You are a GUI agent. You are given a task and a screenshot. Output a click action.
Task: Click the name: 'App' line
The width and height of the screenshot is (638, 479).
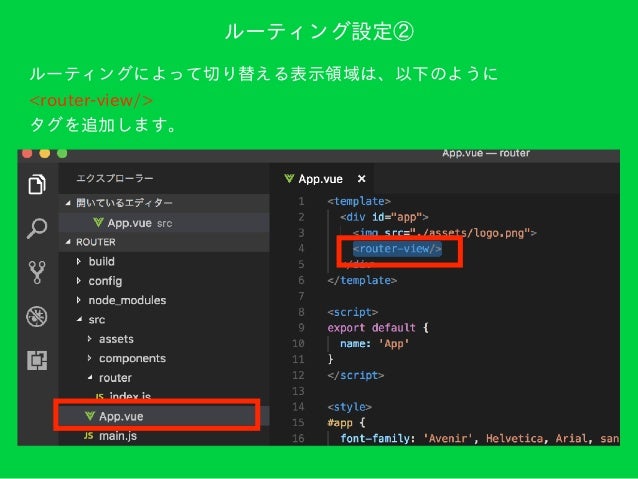tap(374, 343)
